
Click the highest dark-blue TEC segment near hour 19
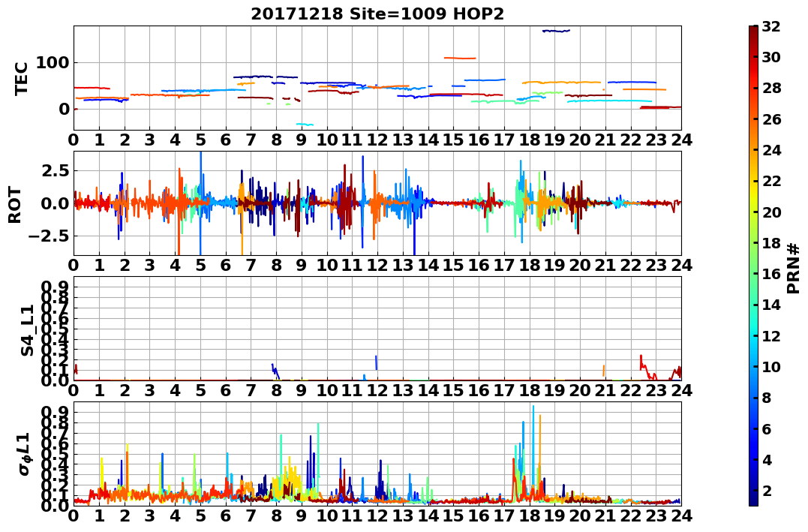point(556,31)
